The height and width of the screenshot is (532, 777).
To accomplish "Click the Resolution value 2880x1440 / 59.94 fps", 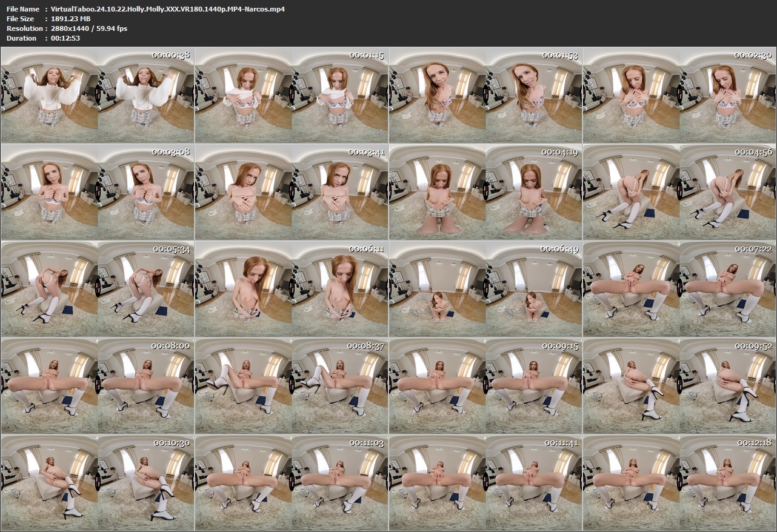I will click(89, 28).
